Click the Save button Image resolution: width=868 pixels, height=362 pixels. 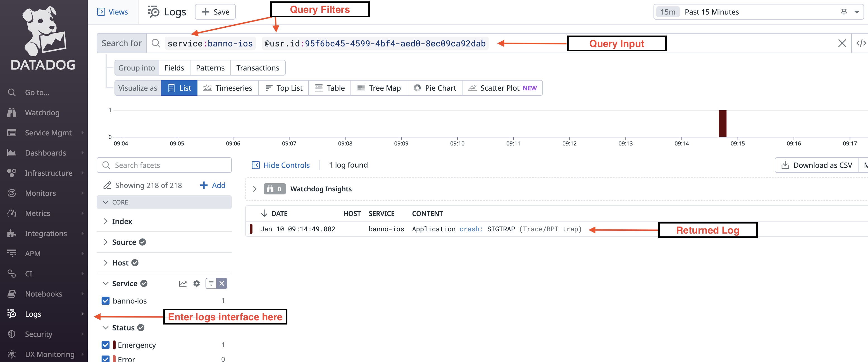215,11
